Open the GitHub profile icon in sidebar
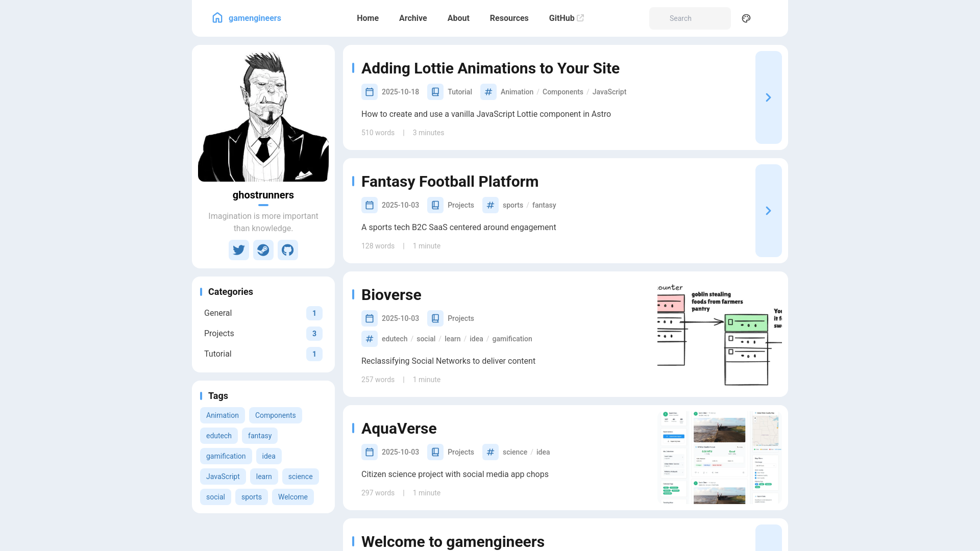Image resolution: width=980 pixels, height=551 pixels. pyautogui.click(x=287, y=250)
